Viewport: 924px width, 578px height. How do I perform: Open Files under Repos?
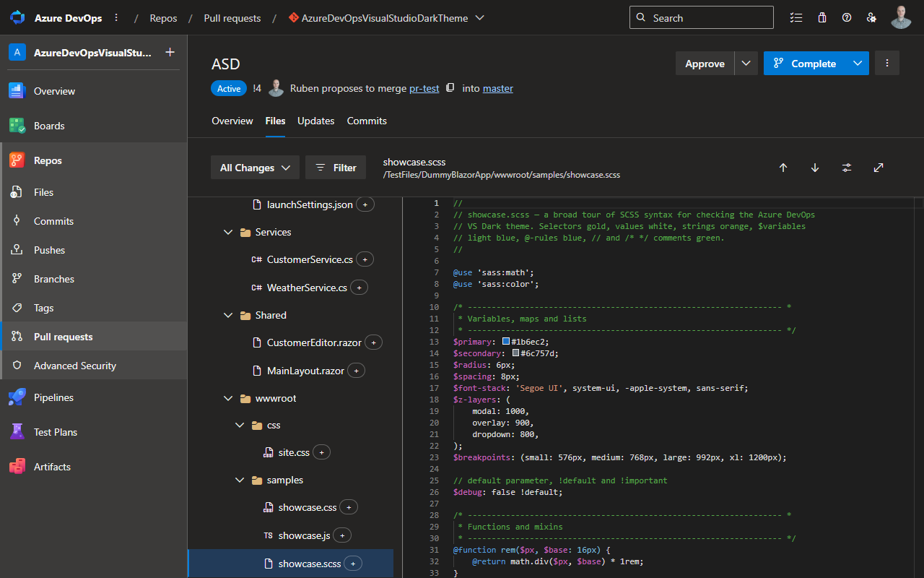94,192
